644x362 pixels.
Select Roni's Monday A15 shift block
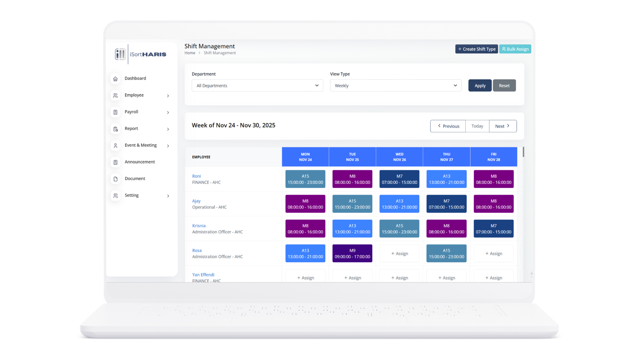click(305, 179)
